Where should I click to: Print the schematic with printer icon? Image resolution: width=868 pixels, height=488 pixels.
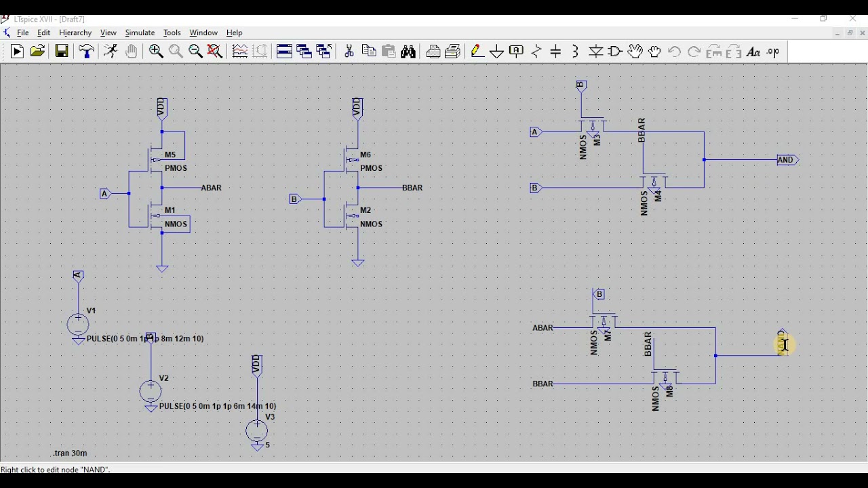433,52
